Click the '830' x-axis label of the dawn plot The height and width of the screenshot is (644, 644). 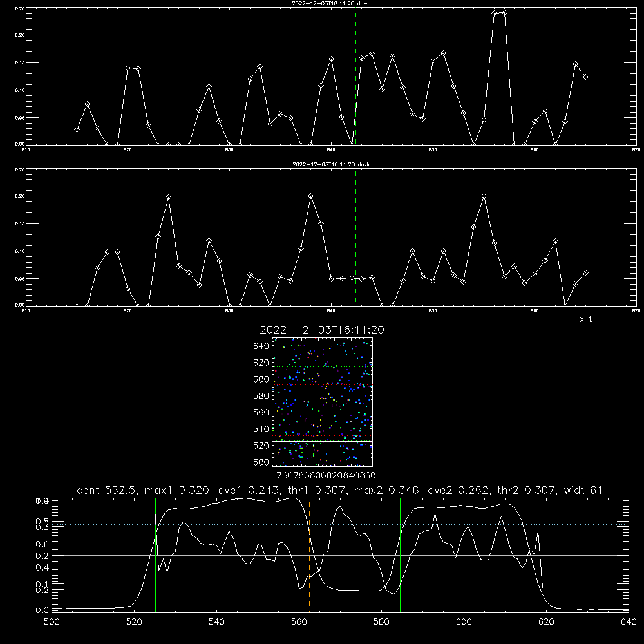[229, 150]
